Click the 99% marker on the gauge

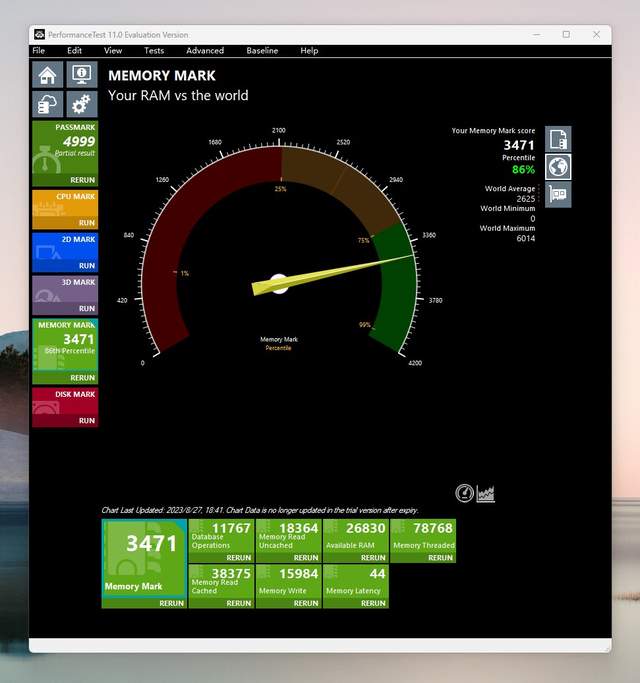[x=364, y=325]
